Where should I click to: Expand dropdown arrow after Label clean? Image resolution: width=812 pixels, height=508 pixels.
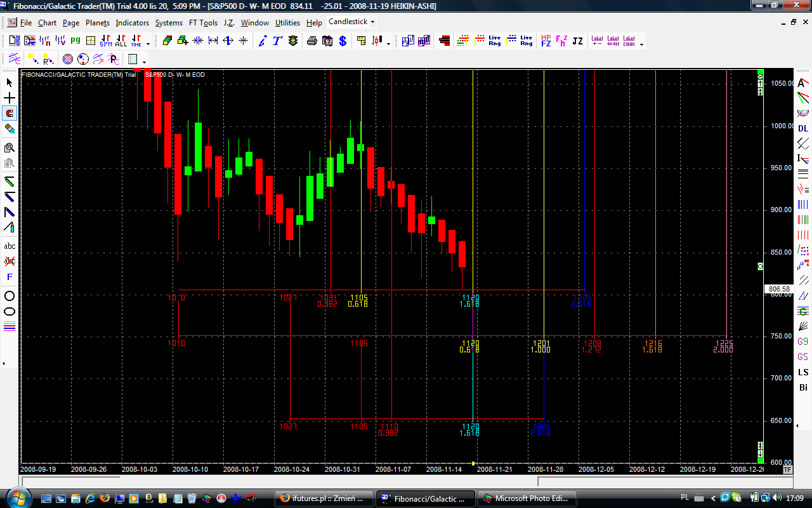click(x=641, y=44)
